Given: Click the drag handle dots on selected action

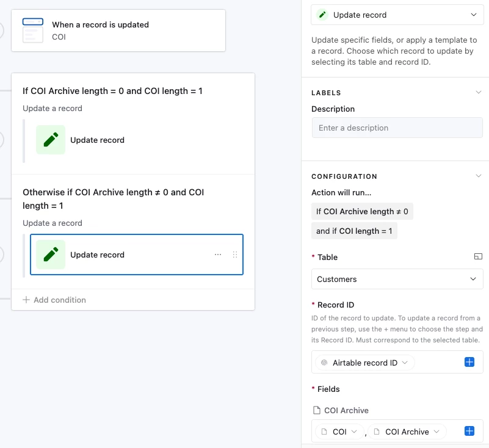Looking at the screenshot, I should [x=235, y=255].
